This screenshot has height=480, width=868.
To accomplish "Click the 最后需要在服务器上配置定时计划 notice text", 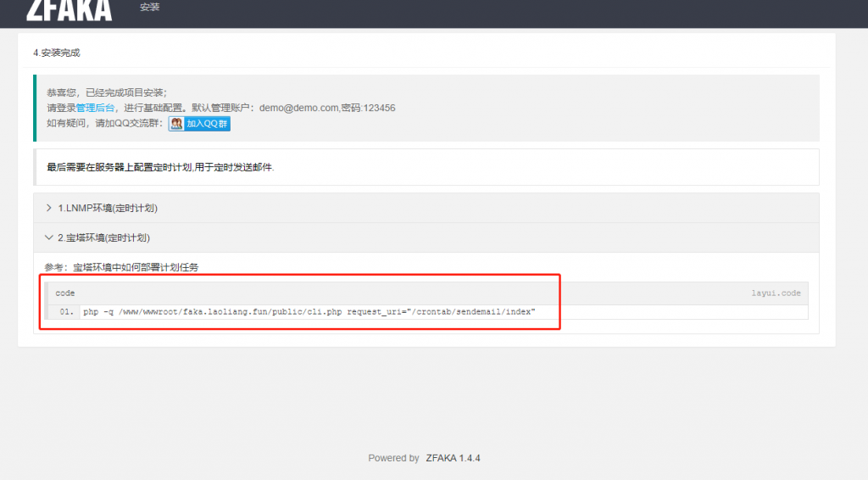I will pos(160,168).
